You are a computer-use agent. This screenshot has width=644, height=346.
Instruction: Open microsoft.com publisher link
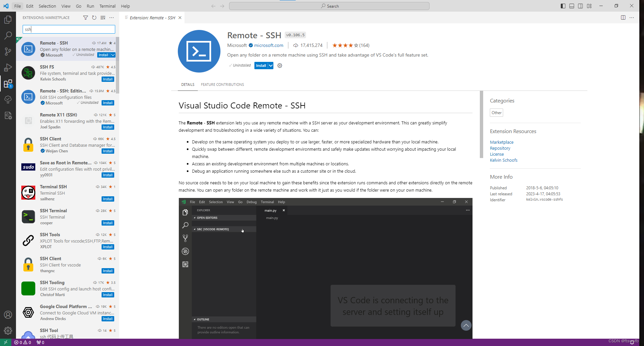pyautogui.click(x=269, y=45)
